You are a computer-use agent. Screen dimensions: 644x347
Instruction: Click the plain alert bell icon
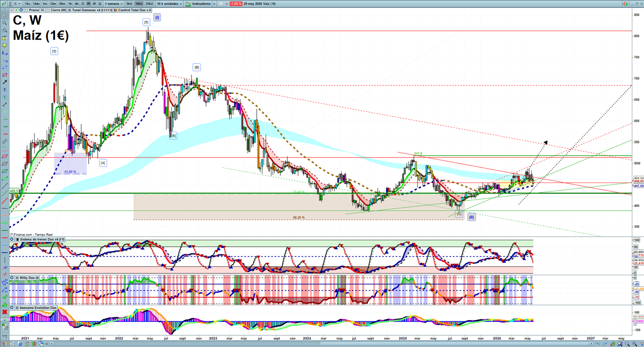pyautogui.click(x=4, y=45)
